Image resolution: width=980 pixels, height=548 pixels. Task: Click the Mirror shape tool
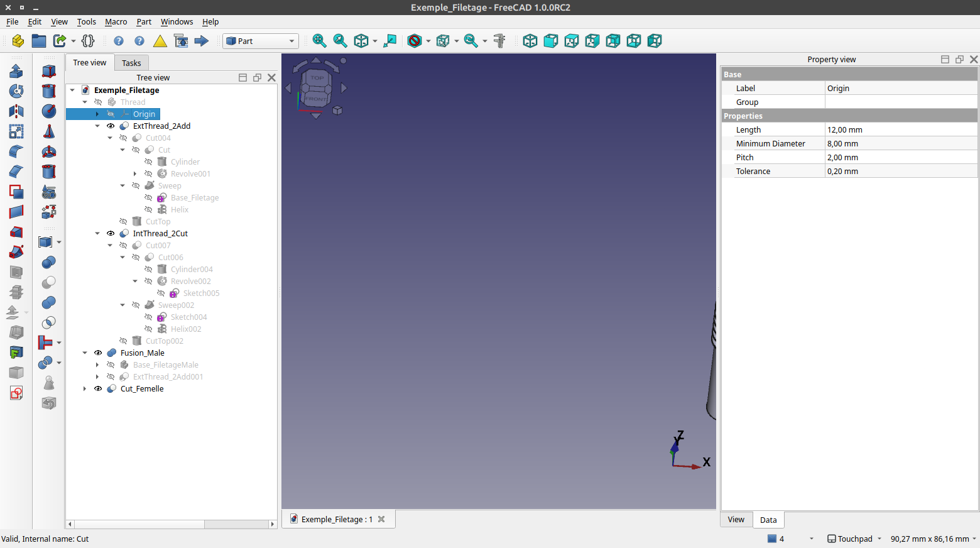click(x=16, y=111)
